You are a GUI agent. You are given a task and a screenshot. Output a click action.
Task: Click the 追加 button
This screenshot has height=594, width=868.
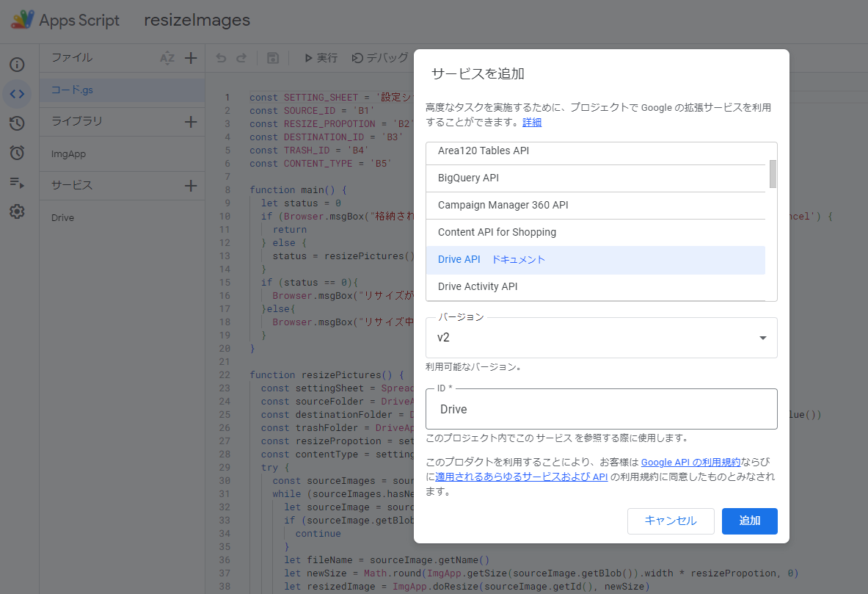(x=750, y=521)
